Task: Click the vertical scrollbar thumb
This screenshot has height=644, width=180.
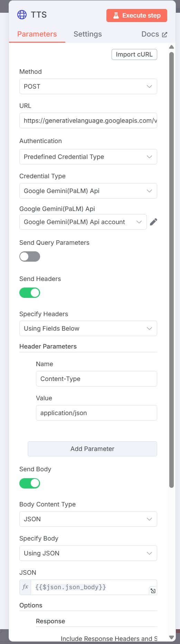Action: pos(171,270)
